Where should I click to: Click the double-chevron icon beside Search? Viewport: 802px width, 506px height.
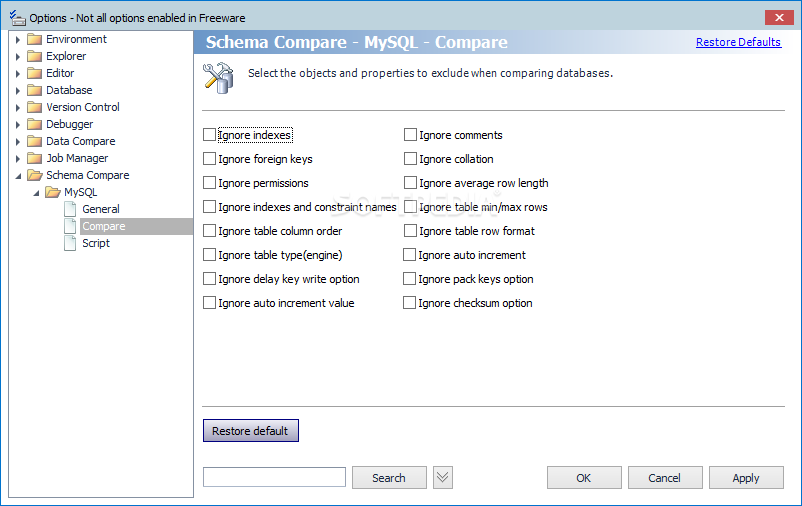click(443, 478)
